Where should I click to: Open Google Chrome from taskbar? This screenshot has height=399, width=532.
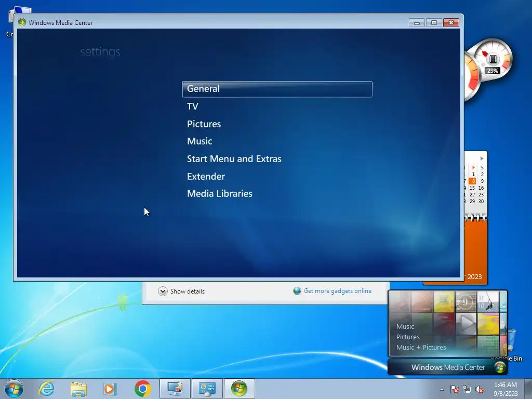coord(142,389)
